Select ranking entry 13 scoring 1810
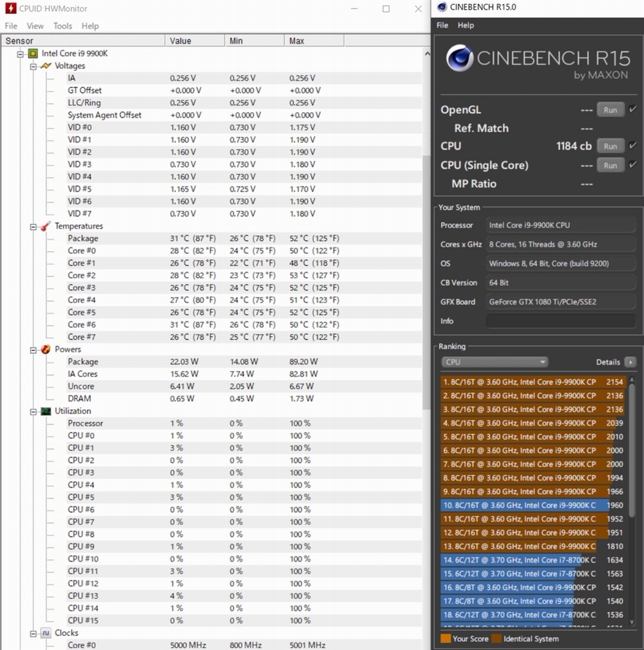The image size is (644, 650). (533, 546)
